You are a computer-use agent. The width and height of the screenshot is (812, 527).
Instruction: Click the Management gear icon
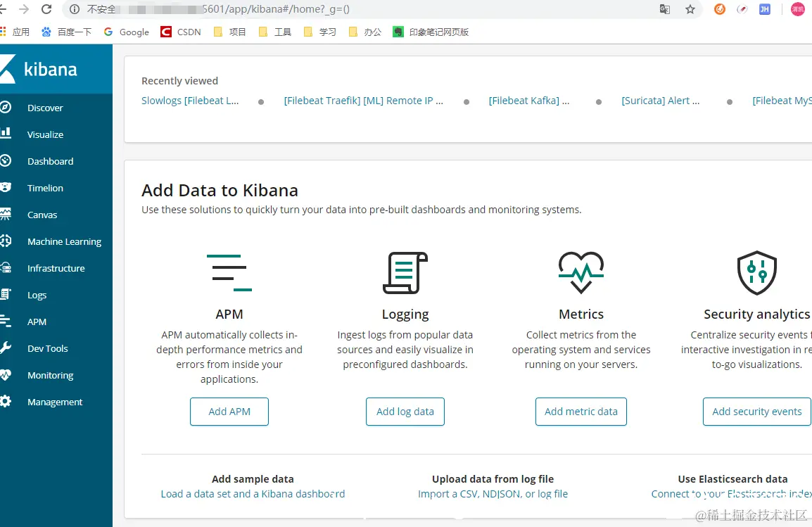click(5, 401)
